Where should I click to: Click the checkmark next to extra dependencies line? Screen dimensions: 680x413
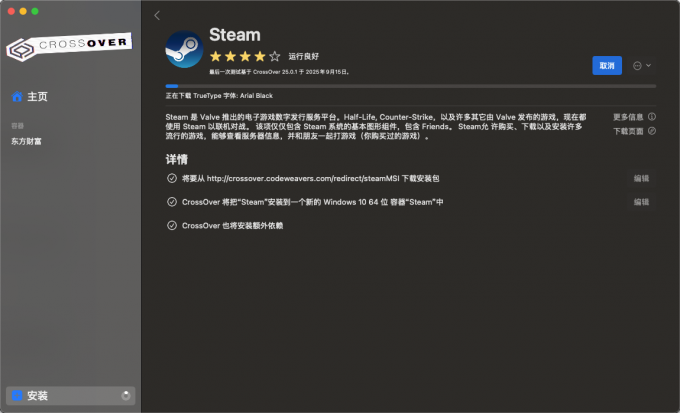click(172, 226)
